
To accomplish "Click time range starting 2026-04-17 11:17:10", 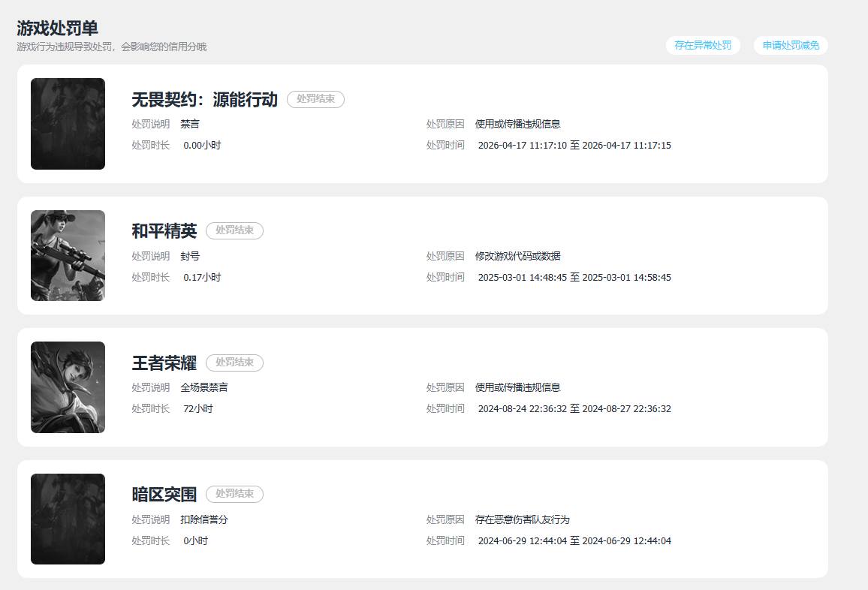I will [x=574, y=145].
